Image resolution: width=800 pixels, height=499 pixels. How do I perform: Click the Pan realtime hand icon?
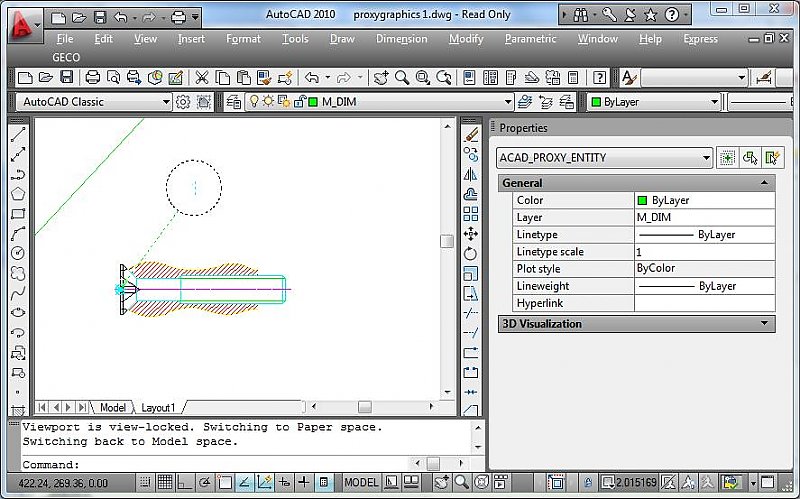[381, 78]
